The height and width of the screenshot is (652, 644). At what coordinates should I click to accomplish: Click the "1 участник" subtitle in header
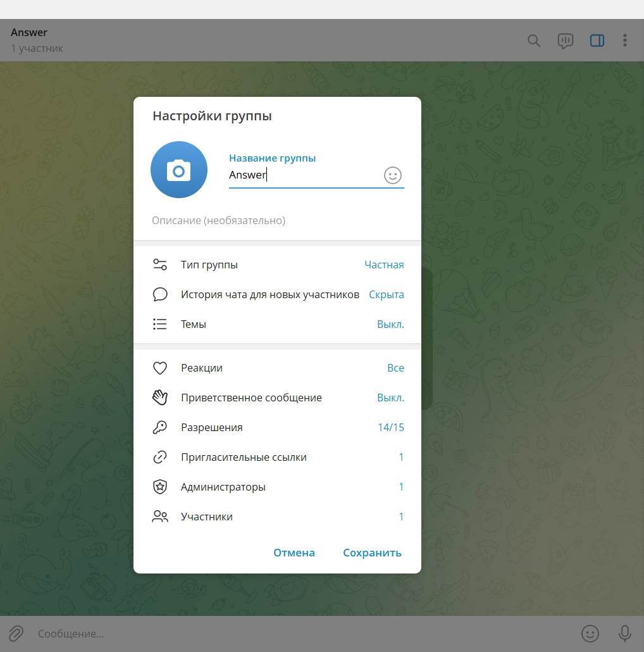click(x=37, y=48)
